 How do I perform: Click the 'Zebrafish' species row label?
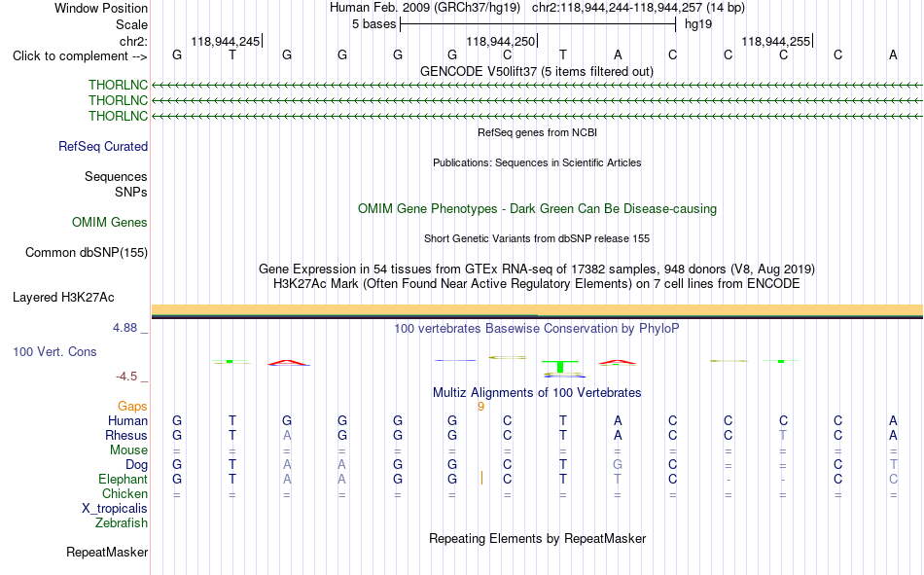click(x=122, y=523)
